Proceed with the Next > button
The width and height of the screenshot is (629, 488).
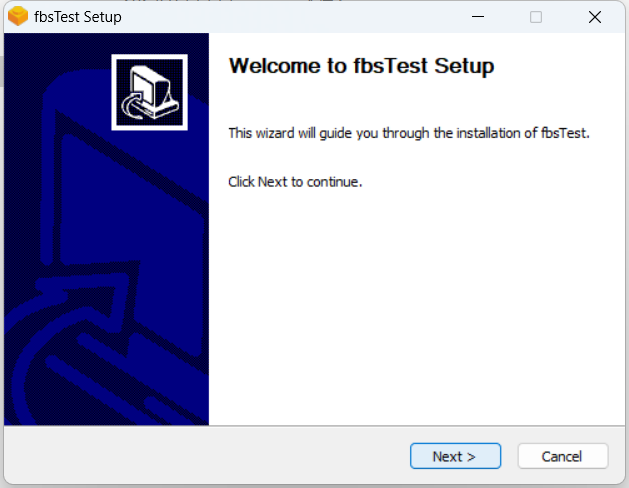[455, 456]
